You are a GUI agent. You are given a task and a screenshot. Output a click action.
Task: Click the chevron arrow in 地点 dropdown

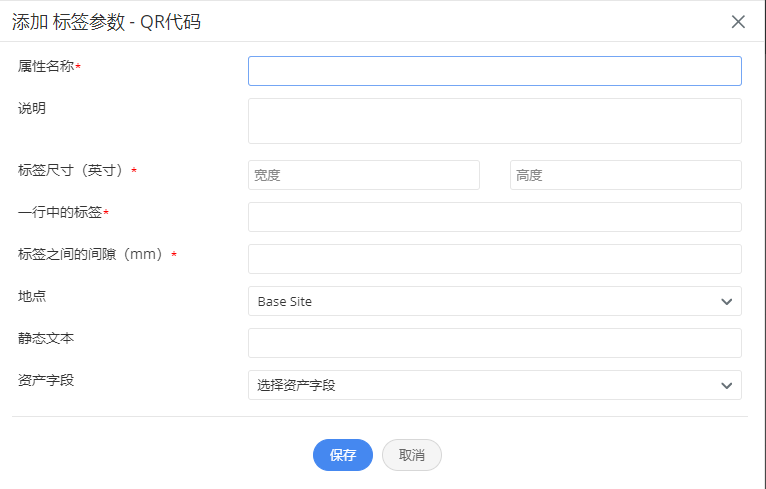point(726,301)
